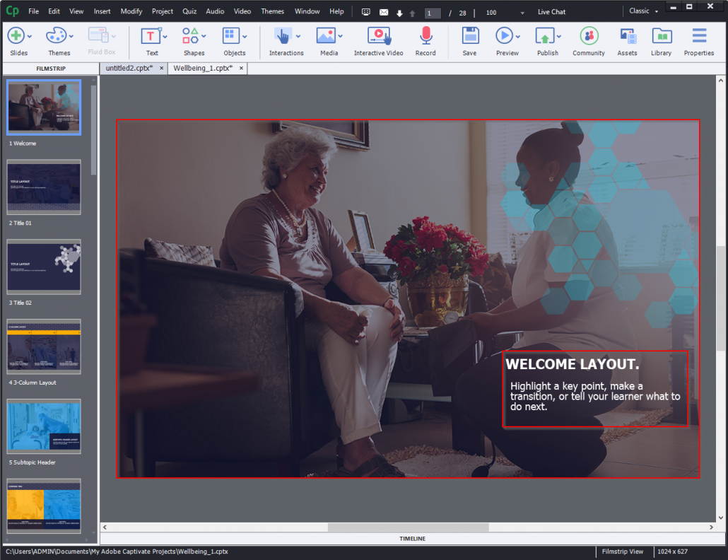728x560 pixels.
Task: Open the Properties panel icon
Action: point(699,37)
